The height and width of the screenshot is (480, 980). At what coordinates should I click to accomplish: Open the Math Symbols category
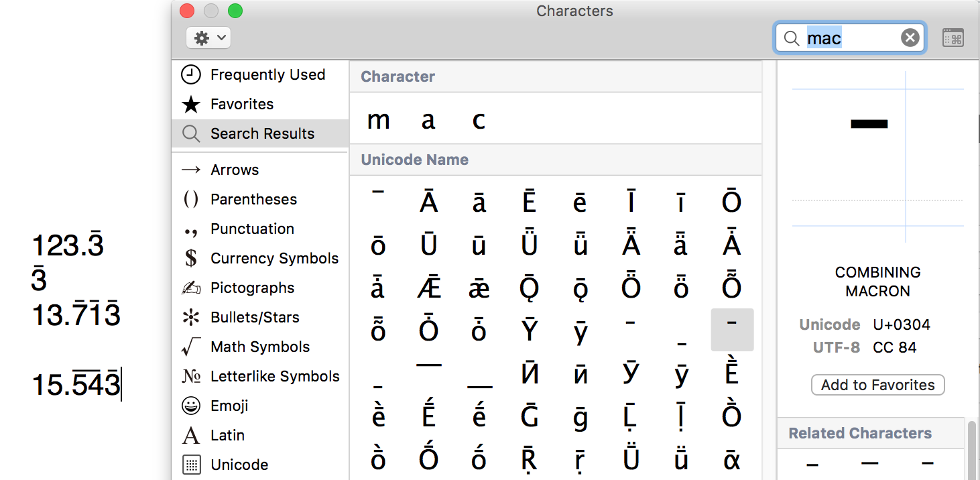pos(259,347)
